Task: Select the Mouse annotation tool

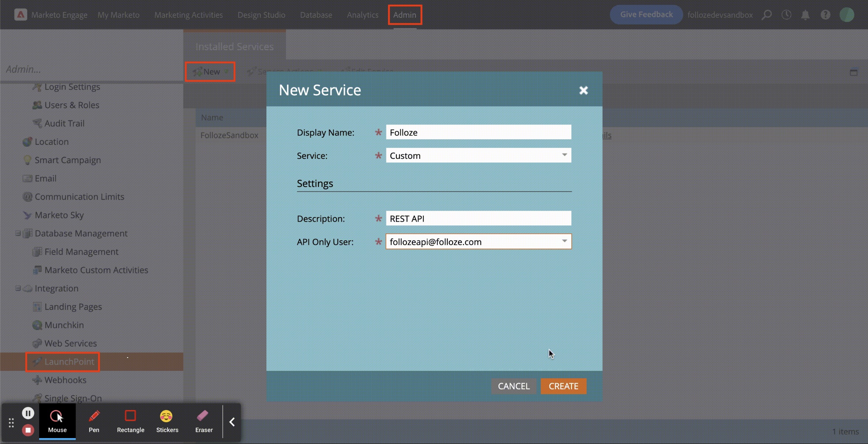Action: click(57, 421)
